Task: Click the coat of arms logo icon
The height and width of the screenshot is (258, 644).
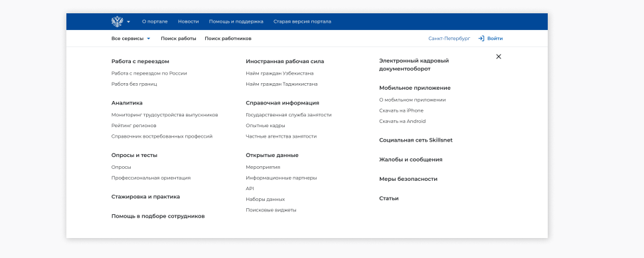Action: point(117,21)
